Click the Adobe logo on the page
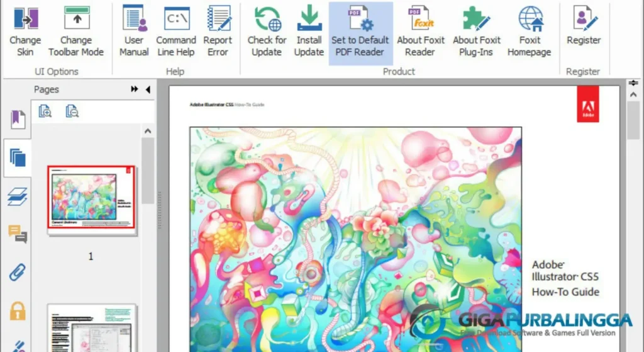This screenshot has height=352, width=644. point(588,104)
